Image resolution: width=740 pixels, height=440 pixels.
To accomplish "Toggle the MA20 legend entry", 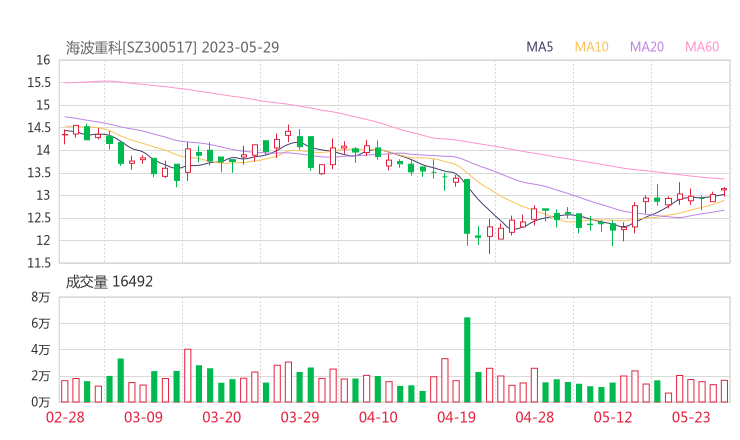I will 647,47.
